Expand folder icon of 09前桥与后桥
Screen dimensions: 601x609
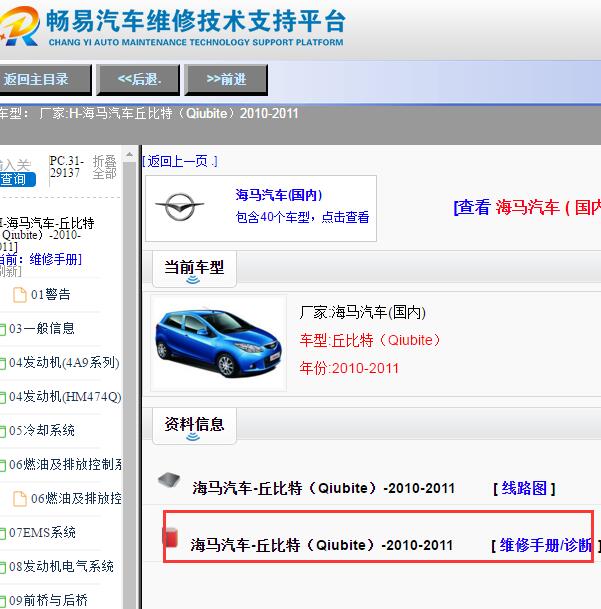point(3,601)
